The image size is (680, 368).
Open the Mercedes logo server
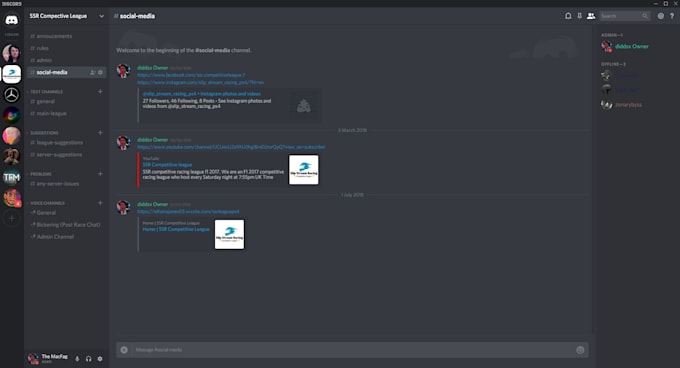12,94
